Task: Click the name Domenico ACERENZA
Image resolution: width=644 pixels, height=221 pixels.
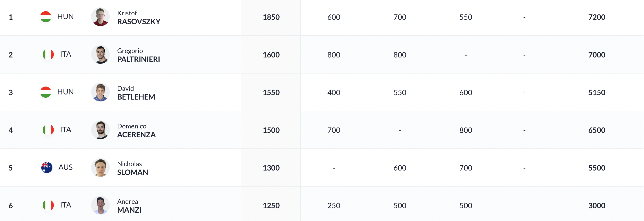Action: click(137, 131)
